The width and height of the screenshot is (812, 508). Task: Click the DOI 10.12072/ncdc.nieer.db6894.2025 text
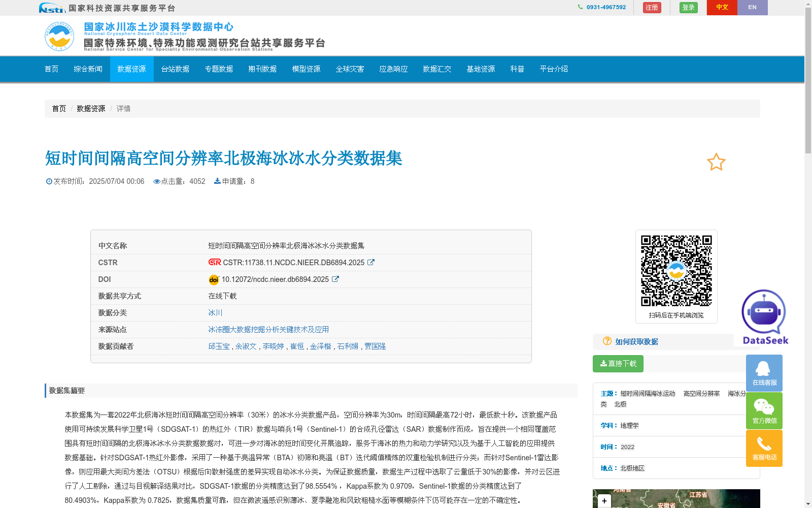[275, 279]
